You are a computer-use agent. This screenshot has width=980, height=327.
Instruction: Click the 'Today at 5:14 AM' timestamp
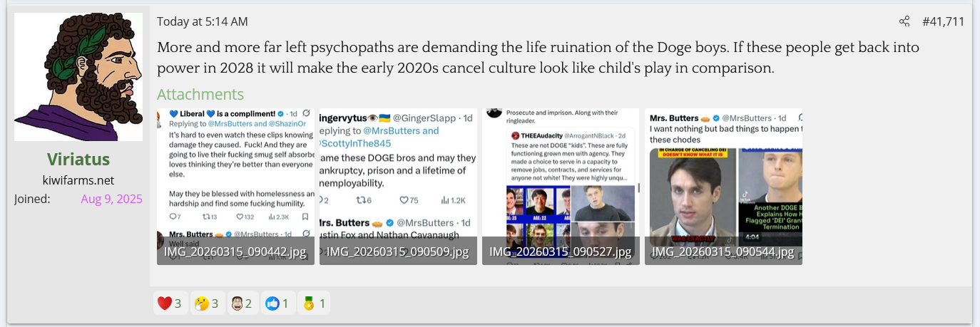click(203, 21)
